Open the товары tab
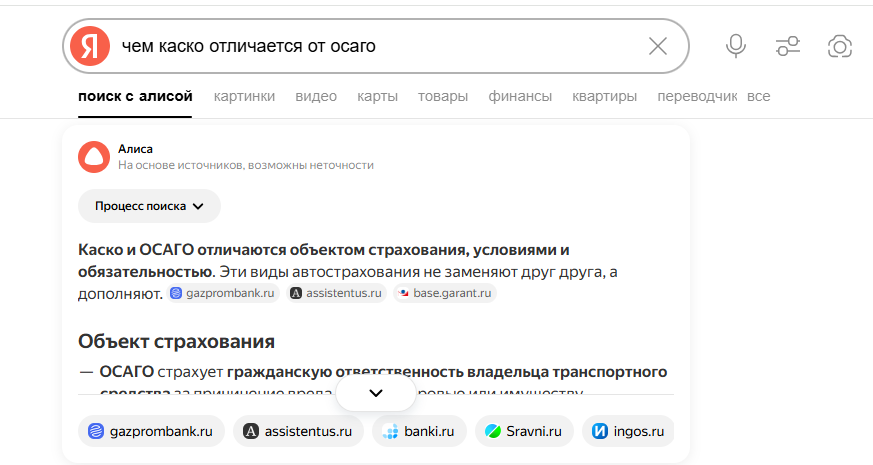 [x=443, y=96]
